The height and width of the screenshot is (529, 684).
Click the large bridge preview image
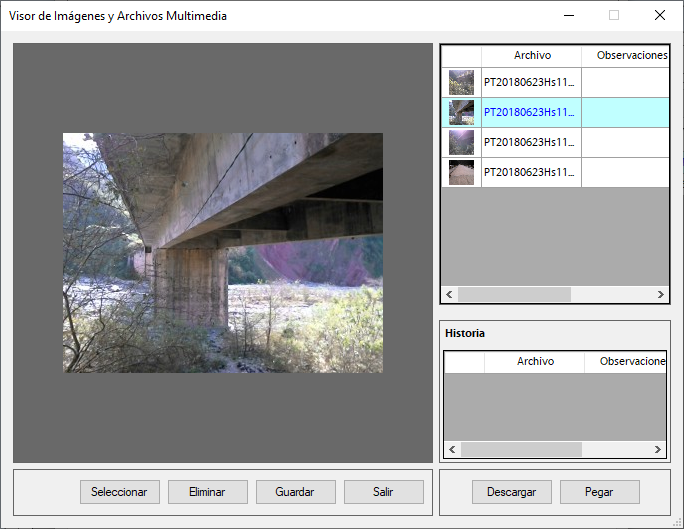(x=223, y=253)
